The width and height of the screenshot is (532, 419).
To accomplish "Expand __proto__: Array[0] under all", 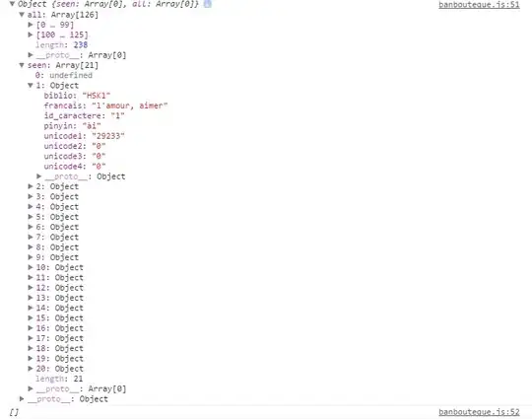I will pyautogui.click(x=31, y=54).
